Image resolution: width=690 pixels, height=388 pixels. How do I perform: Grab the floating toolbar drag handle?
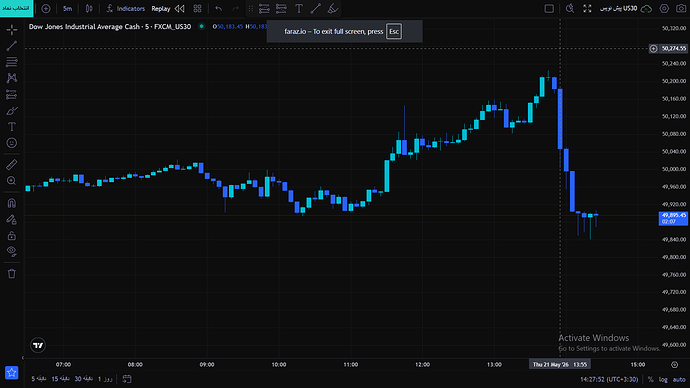point(250,8)
